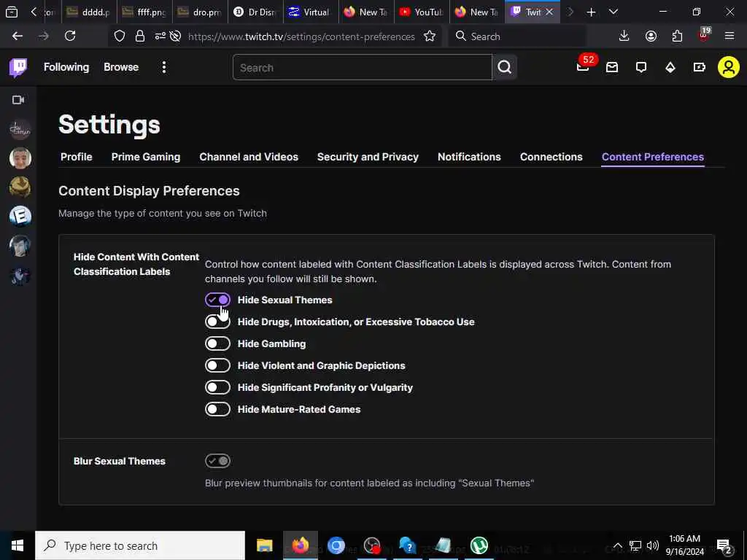The image size is (747, 560).
Task: Click the shield tracking protection icon
Action: tap(120, 36)
